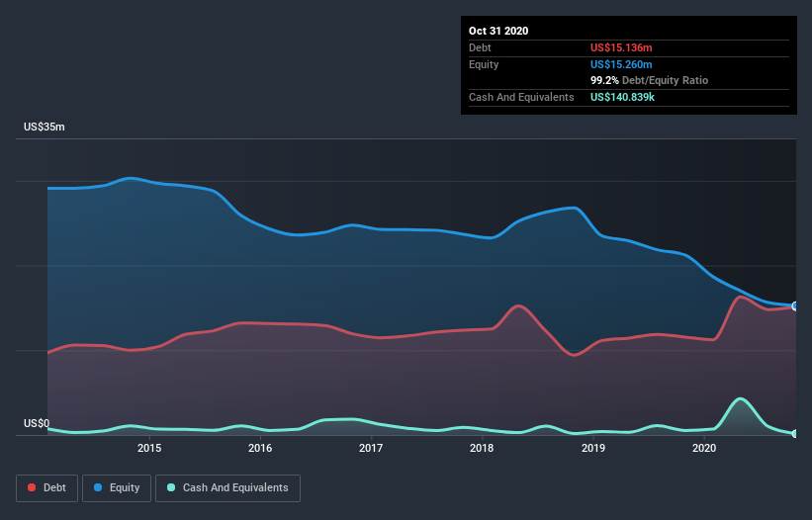This screenshot has width=812, height=520.
Task: Toggle Cash And Equivalents legend button
Action: point(227,488)
